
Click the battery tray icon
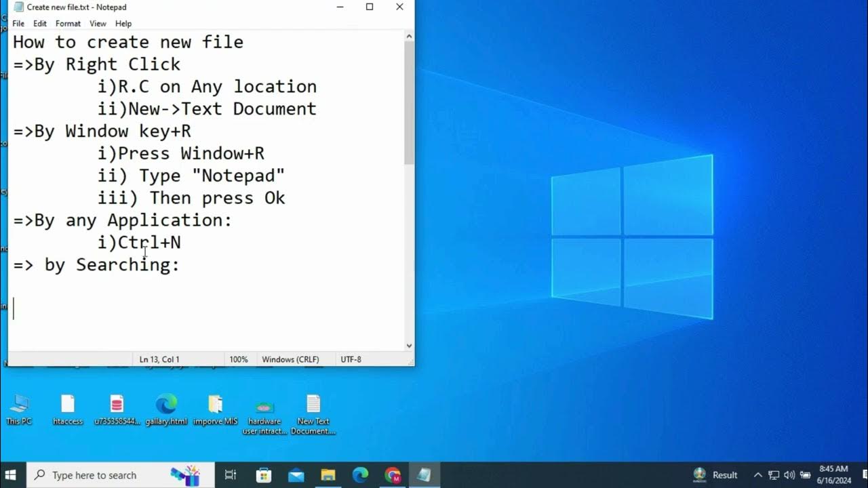806,475
